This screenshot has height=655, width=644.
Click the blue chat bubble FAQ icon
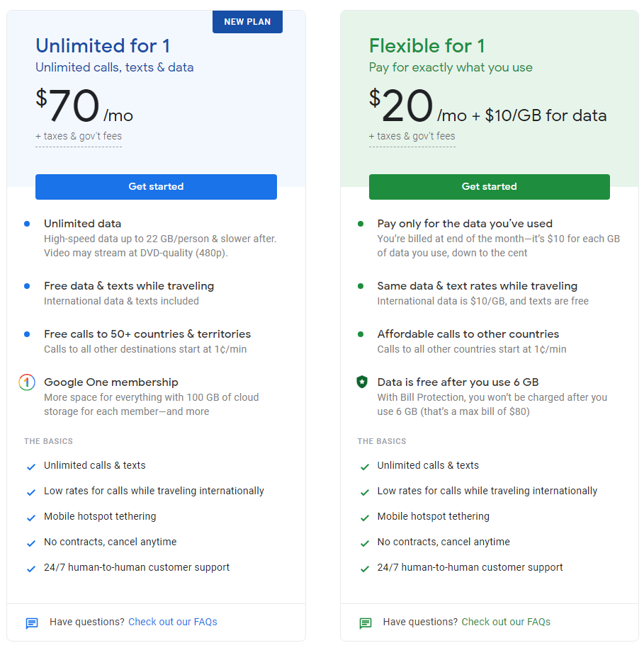32,623
